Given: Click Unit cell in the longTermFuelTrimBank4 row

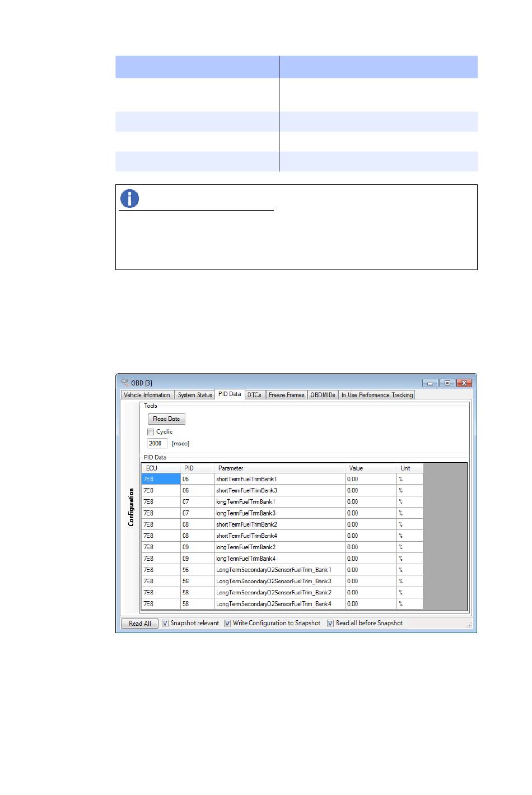Looking at the screenshot, I should pos(410,559).
